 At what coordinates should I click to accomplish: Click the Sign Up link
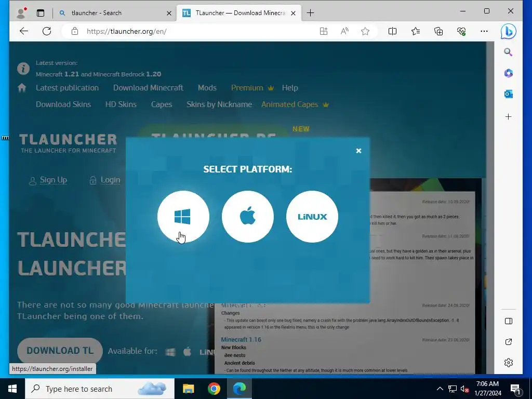(x=54, y=180)
